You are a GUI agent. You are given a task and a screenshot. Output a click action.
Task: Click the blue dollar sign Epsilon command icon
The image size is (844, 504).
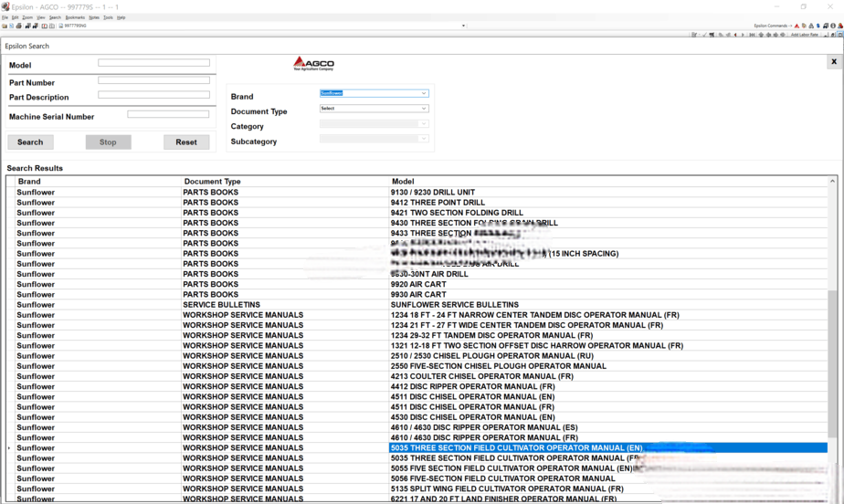point(818,26)
